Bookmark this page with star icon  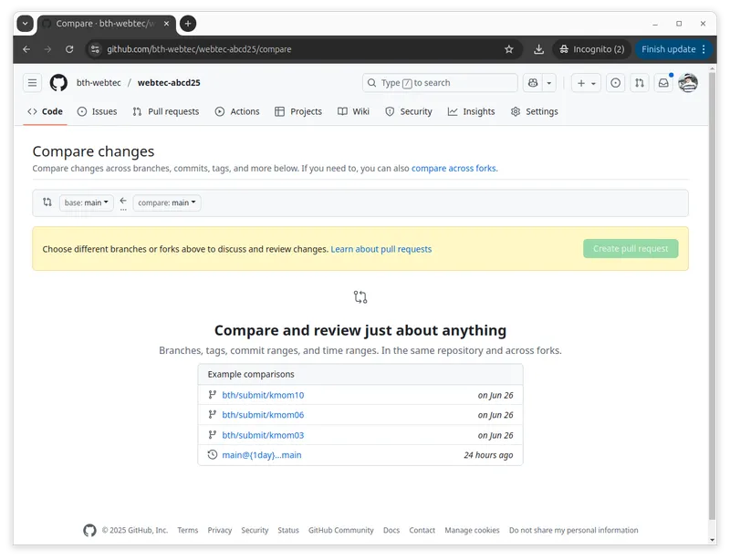[x=509, y=49]
